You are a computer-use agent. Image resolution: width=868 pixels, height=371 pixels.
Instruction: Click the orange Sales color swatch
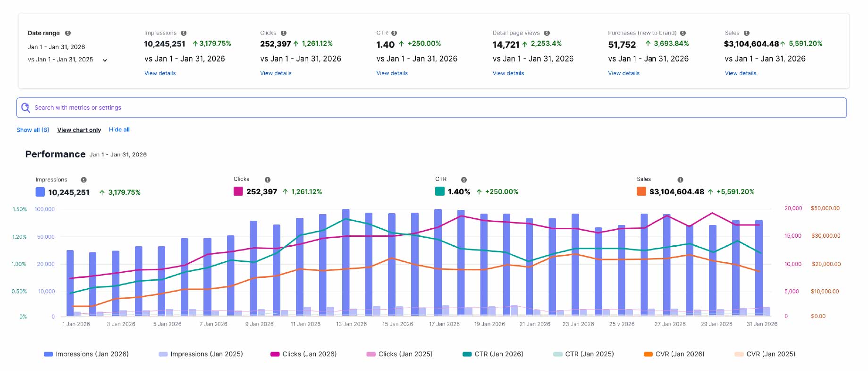[641, 191]
